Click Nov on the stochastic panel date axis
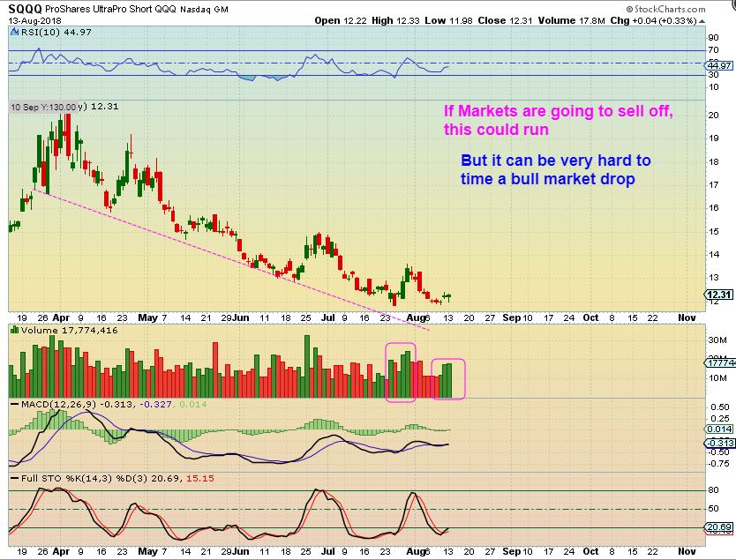 687,551
